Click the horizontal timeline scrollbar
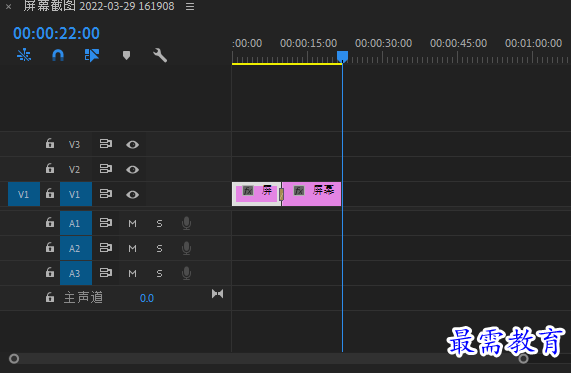 pos(269,359)
